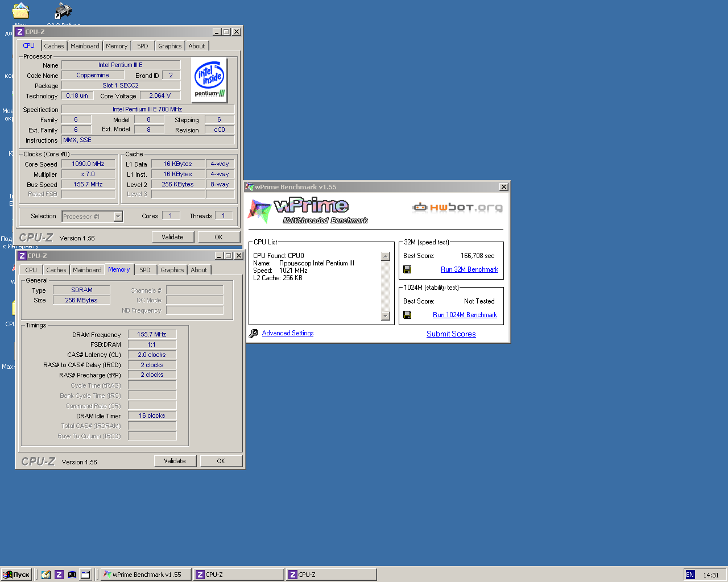Click the Bus Speed 155.7 MHz field

click(88, 184)
